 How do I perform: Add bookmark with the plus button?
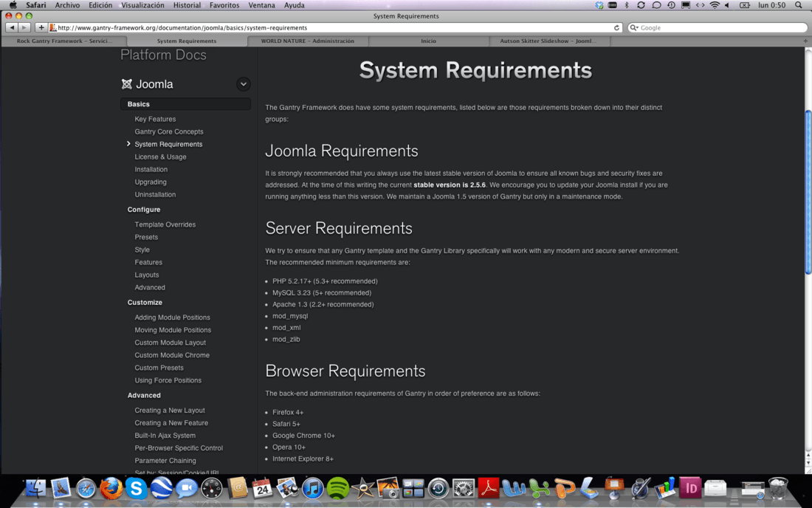41,27
